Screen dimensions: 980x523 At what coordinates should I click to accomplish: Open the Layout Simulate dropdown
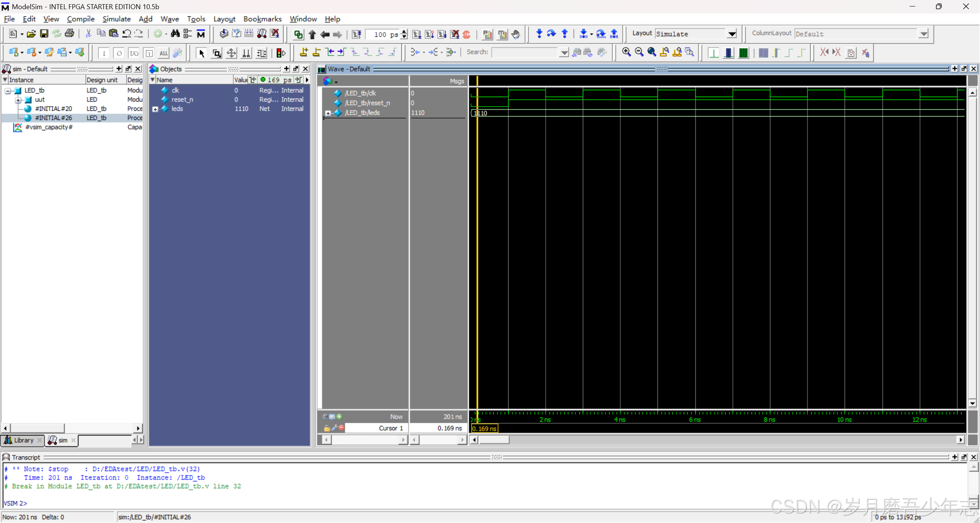tap(732, 34)
